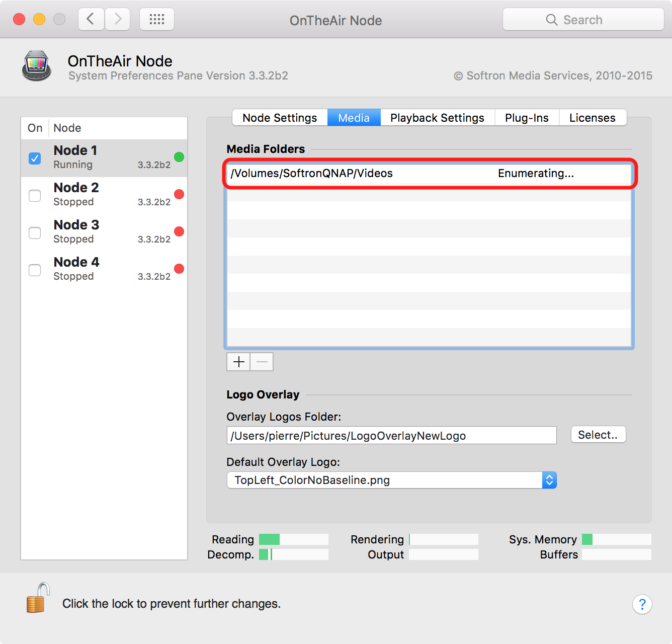Open help with the question mark button
The image size is (672, 644).
point(642,604)
